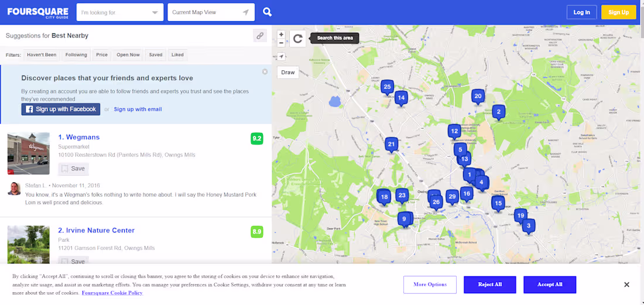Viewport: 644px width, 305px height.
Task: Open the I'm looking for dropdown arrow
Action: pos(155,12)
